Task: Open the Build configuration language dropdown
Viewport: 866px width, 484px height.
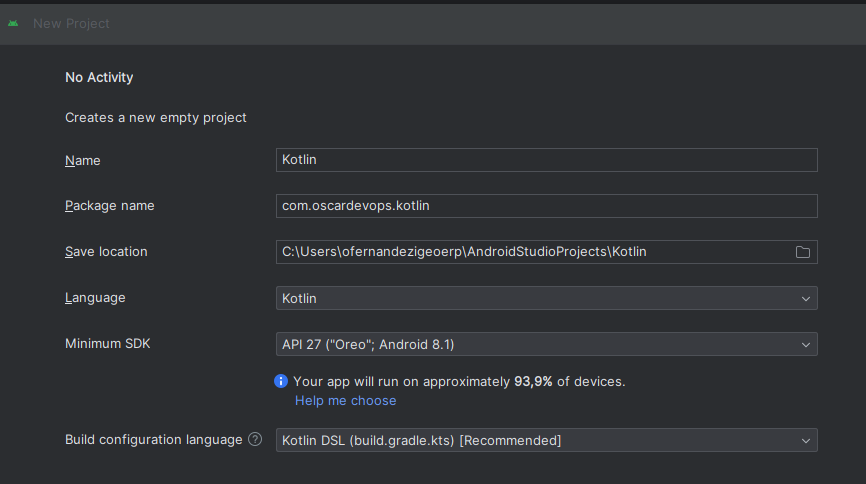Action: coord(547,440)
